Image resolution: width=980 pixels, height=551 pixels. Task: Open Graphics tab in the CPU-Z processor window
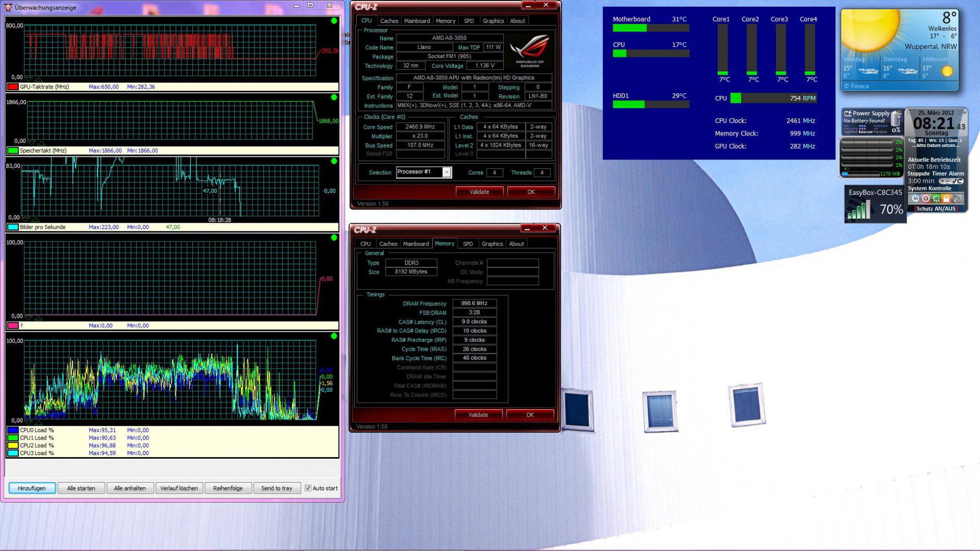tap(493, 21)
